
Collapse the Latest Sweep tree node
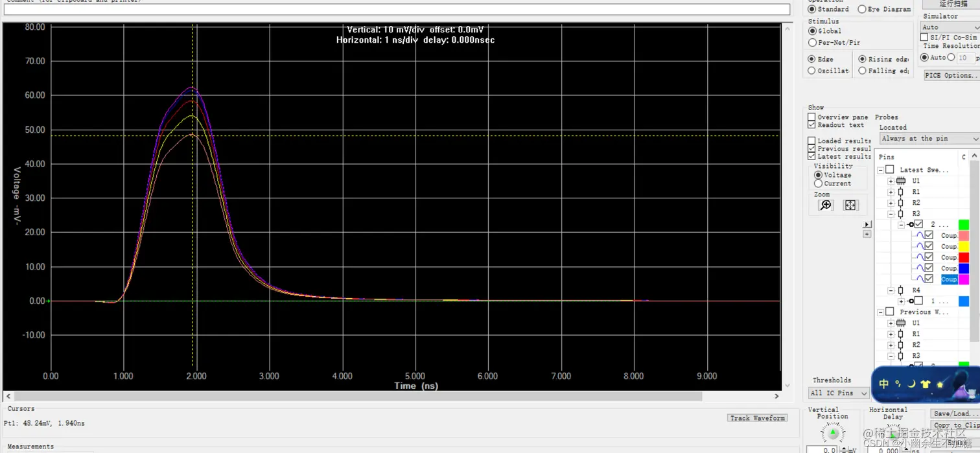[x=881, y=170]
